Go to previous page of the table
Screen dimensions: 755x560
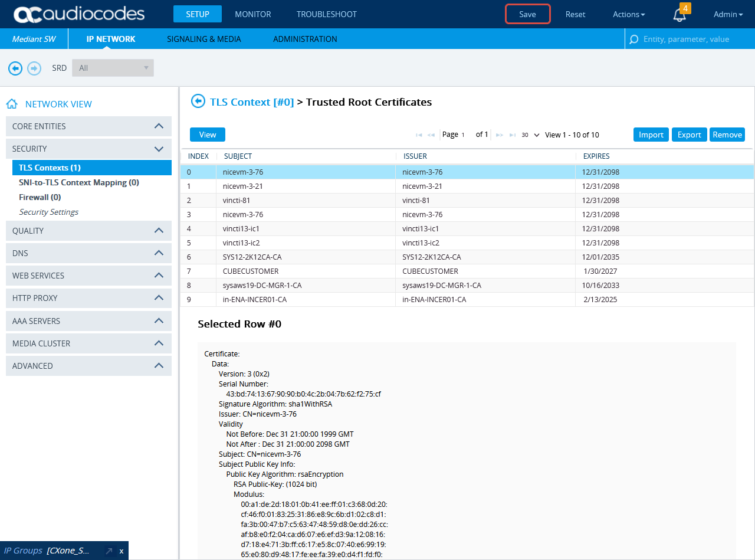[x=431, y=135]
